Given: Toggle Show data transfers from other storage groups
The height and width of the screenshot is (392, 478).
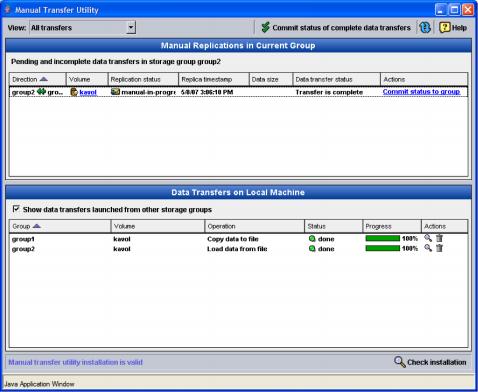Looking at the screenshot, I should click(x=16, y=209).
